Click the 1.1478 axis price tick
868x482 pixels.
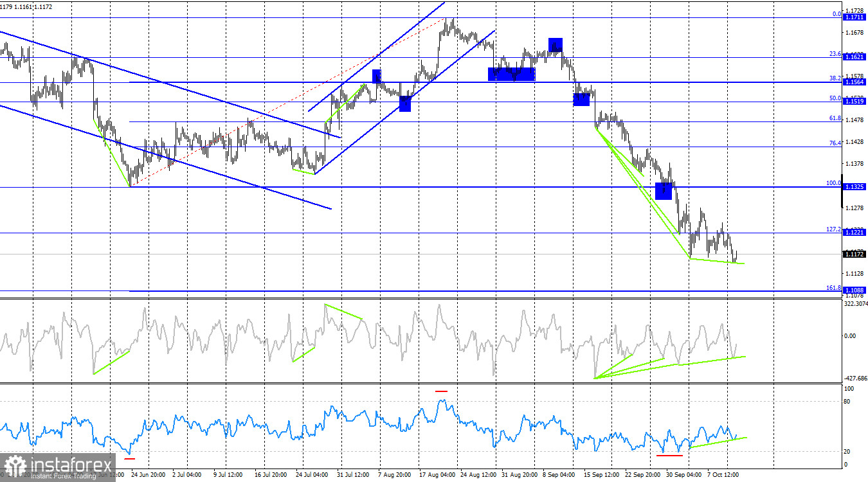point(855,120)
